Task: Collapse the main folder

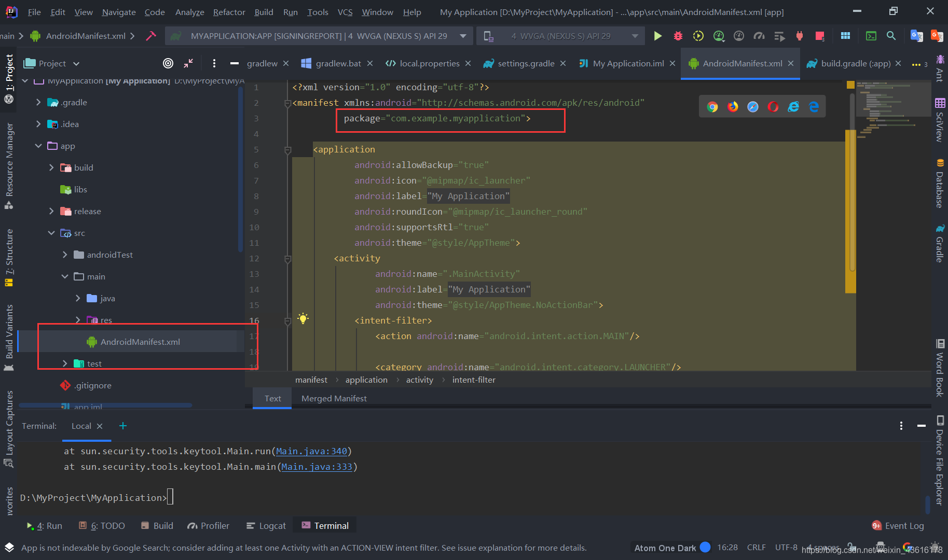Action: 64,276
